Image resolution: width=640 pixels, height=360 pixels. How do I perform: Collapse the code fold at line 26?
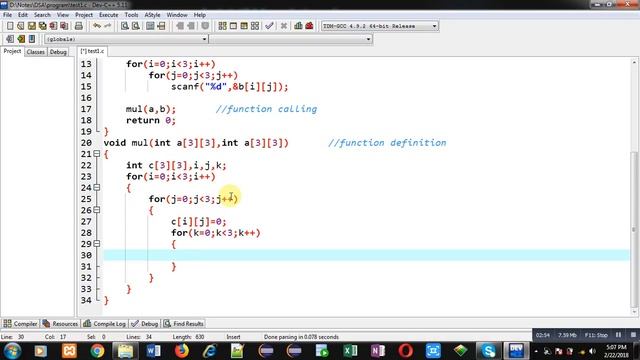(x=97, y=210)
